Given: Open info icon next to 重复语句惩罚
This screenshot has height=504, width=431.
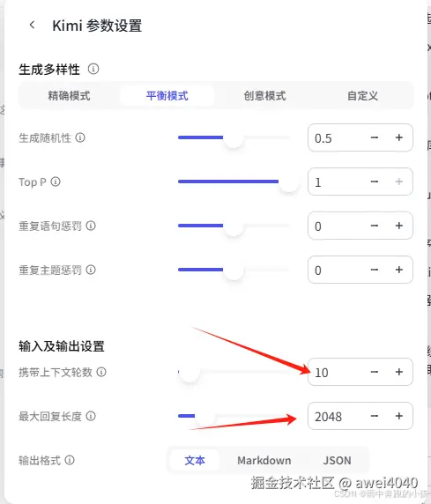Looking at the screenshot, I should 91,226.
